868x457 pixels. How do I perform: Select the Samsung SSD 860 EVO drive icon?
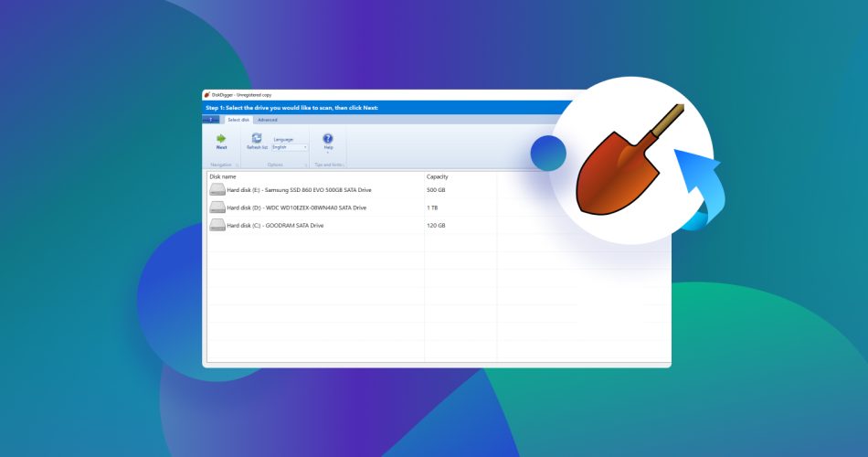click(217, 189)
